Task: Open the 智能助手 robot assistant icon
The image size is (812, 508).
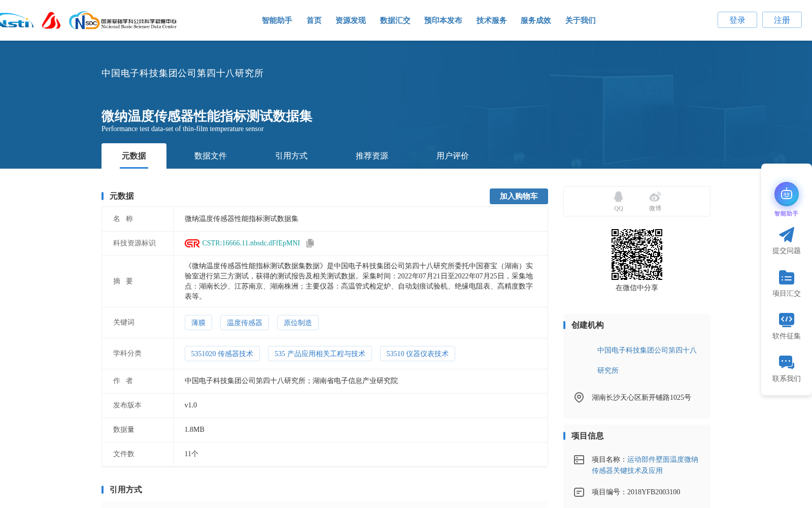Action: (x=786, y=194)
